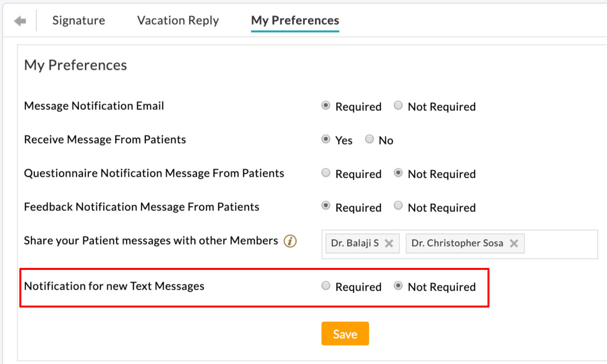Enable Required for new Text Message notifications

(326, 286)
